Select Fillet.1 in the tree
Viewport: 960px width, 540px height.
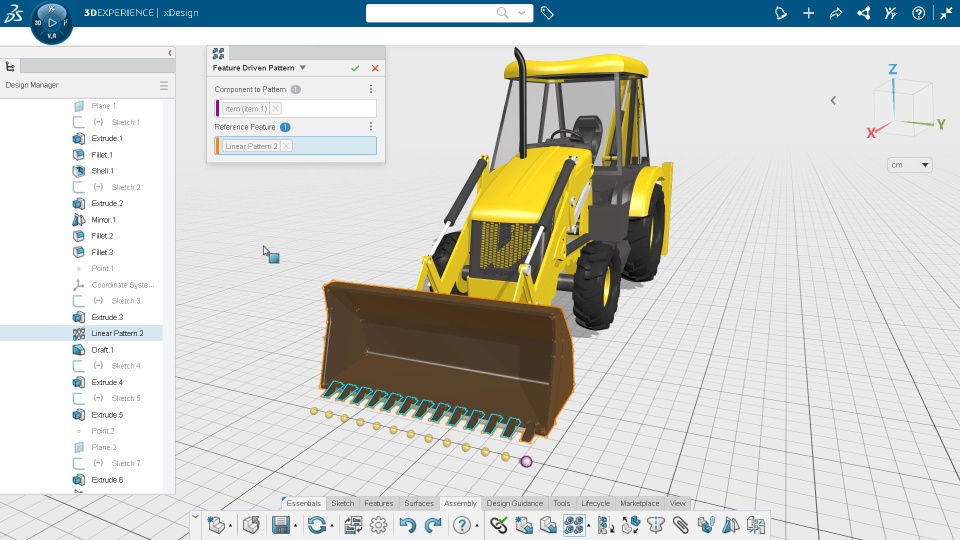click(102, 155)
